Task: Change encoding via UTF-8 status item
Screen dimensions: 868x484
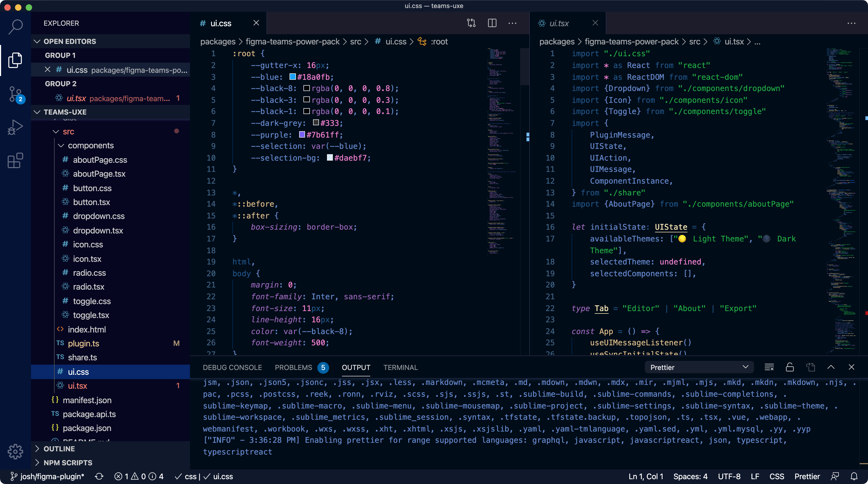Action: [729, 476]
